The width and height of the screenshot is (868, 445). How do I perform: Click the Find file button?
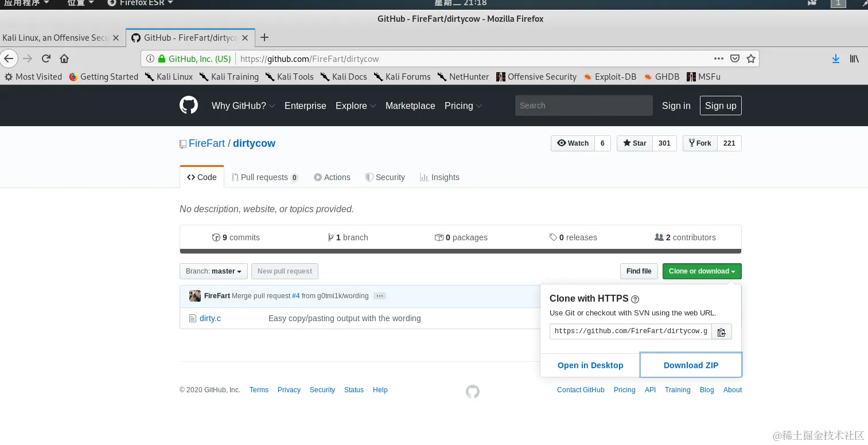coord(639,271)
